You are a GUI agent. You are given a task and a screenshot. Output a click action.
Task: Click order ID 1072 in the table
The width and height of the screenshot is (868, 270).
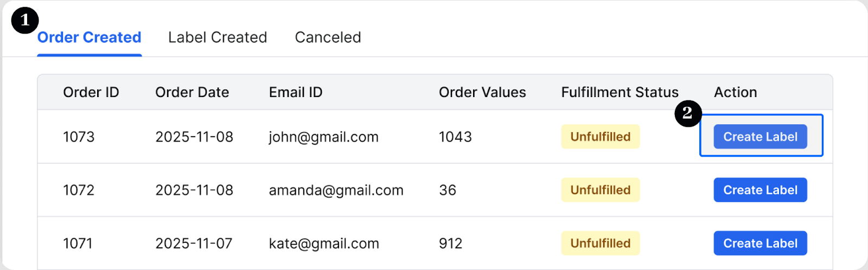coord(79,190)
